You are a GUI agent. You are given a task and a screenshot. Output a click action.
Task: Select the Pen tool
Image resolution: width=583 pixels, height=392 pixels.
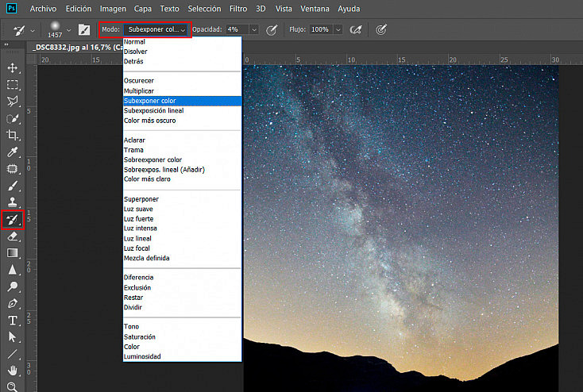(12, 304)
